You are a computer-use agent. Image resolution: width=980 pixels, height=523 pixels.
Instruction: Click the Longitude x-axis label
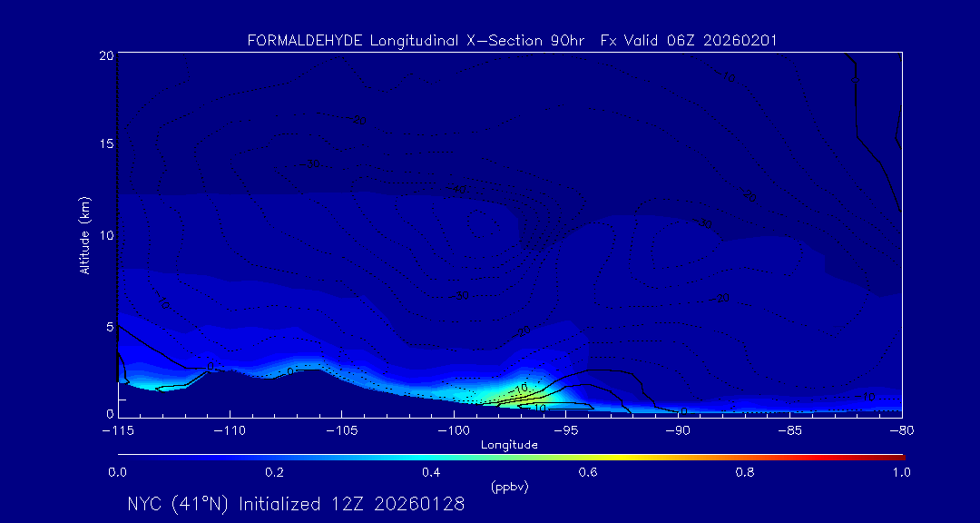(x=509, y=445)
